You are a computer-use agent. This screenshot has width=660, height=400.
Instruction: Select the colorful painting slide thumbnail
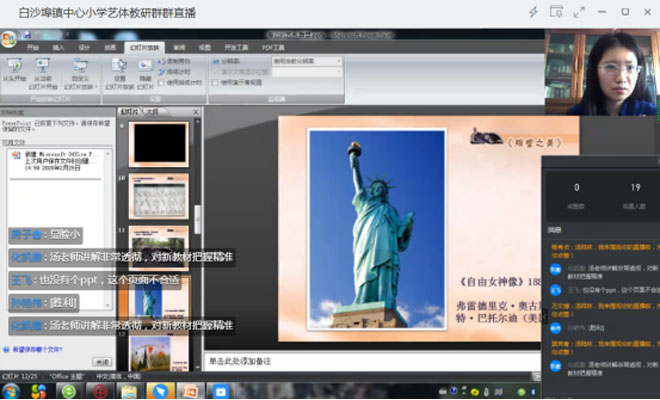coord(159,353)
